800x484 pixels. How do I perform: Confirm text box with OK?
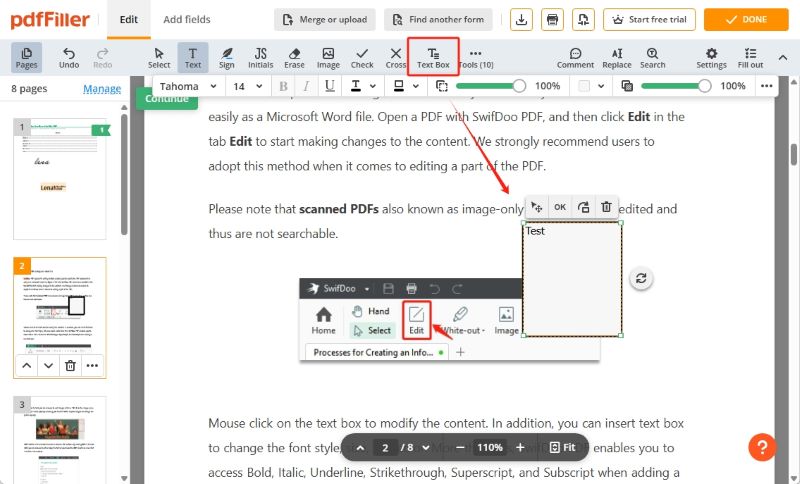560,207
